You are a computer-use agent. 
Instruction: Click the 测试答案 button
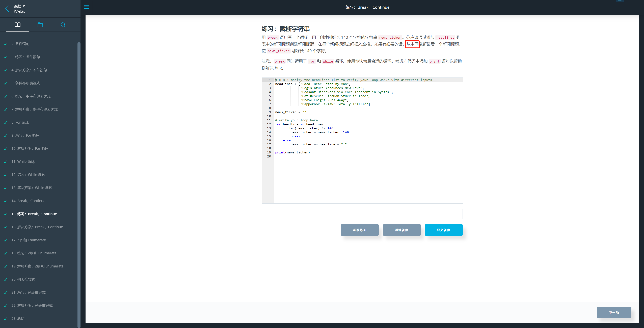401,230
